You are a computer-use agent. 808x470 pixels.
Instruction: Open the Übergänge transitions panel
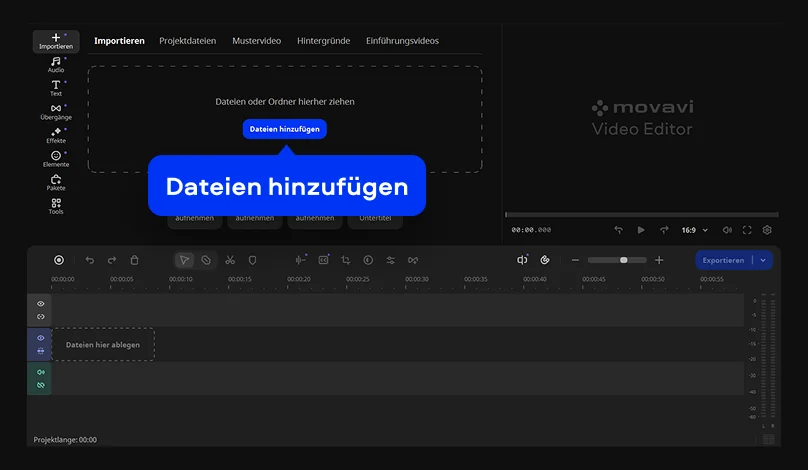[56, 112]
